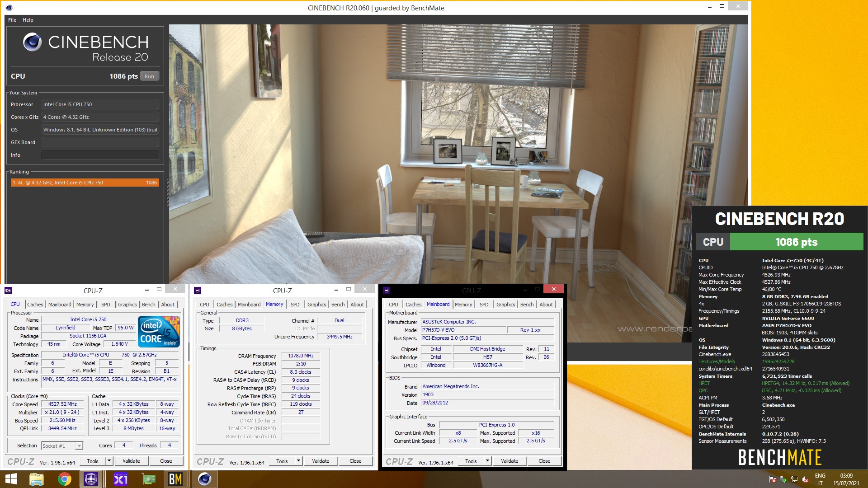Click Safely Remove Hardware tray icon
The image size is (868, 488).
[783, 479]
